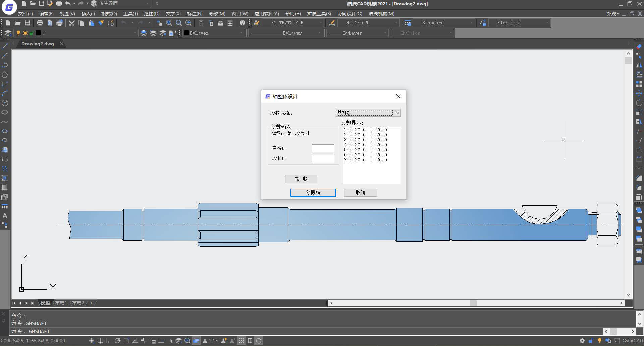Click the Match Properties brush icon
This screenshot has height=346, width=644.
pyautogui.click(x=101, y=23)
